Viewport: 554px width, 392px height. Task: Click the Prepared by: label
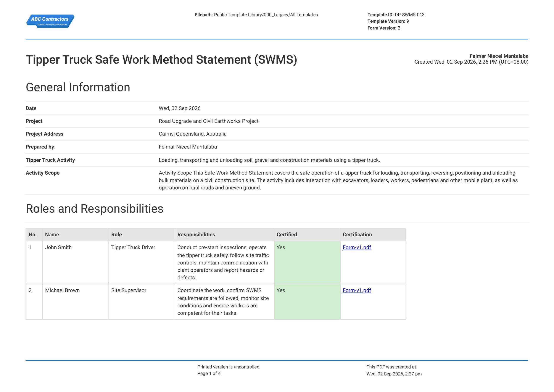click(40, 147)
